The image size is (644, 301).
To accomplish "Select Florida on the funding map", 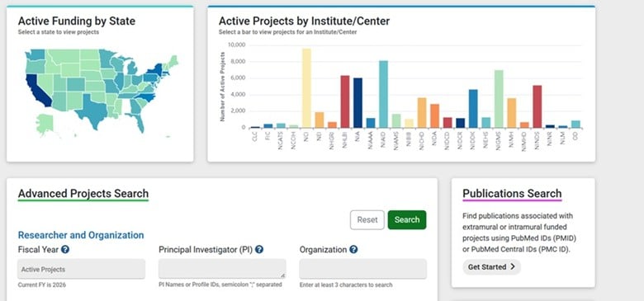I will pyautogui.click(x=140, y=122).
